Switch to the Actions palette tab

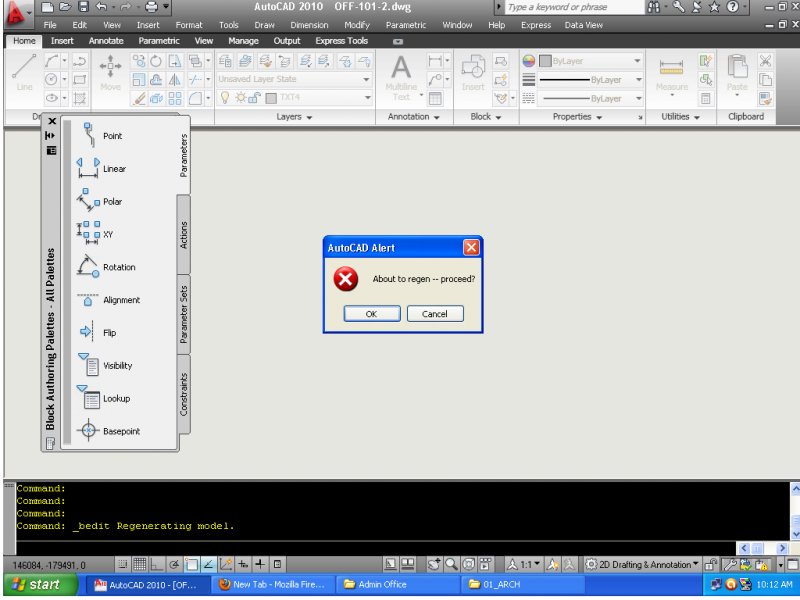[184, 235]
